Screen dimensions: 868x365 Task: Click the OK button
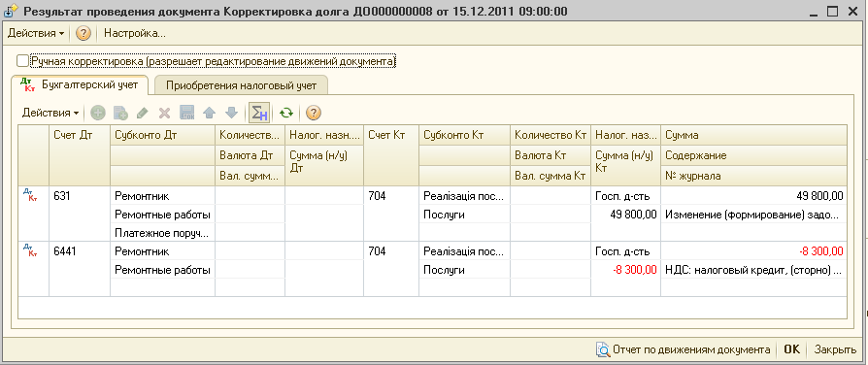pos(792,349)
